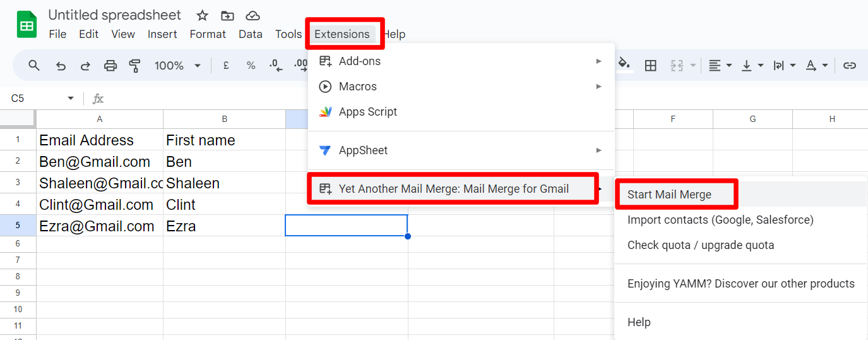Open the fill colour bucket
868x340 pixels.
click(x=624, y=64)
